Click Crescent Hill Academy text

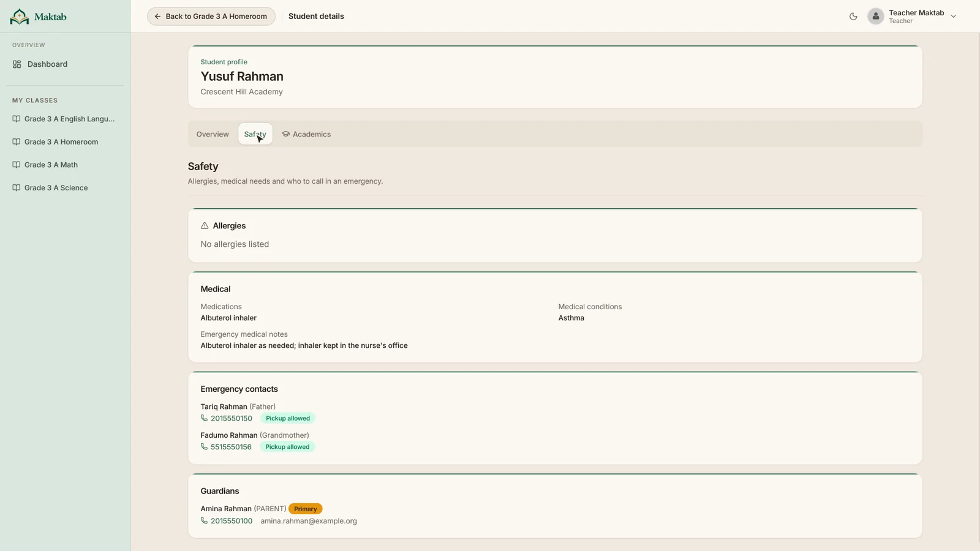click(x=241, y=92)
